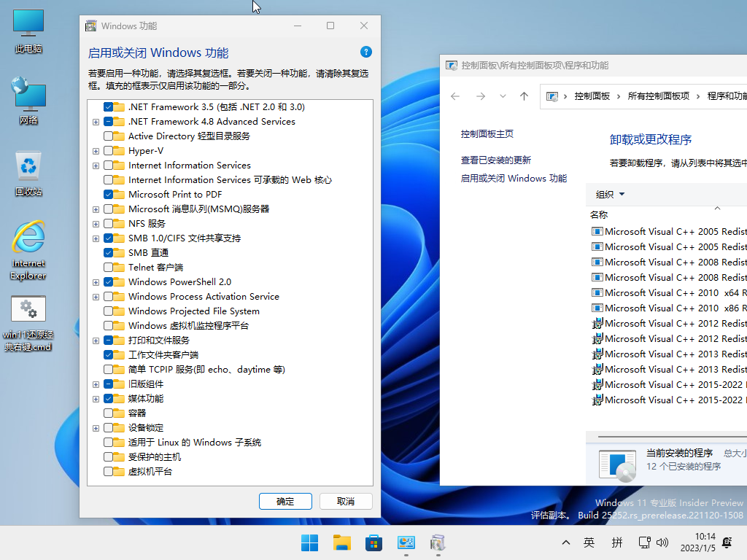
Task: Enable Windows Hypervisor Platform checkbox
Action: [x=108, y=326]
